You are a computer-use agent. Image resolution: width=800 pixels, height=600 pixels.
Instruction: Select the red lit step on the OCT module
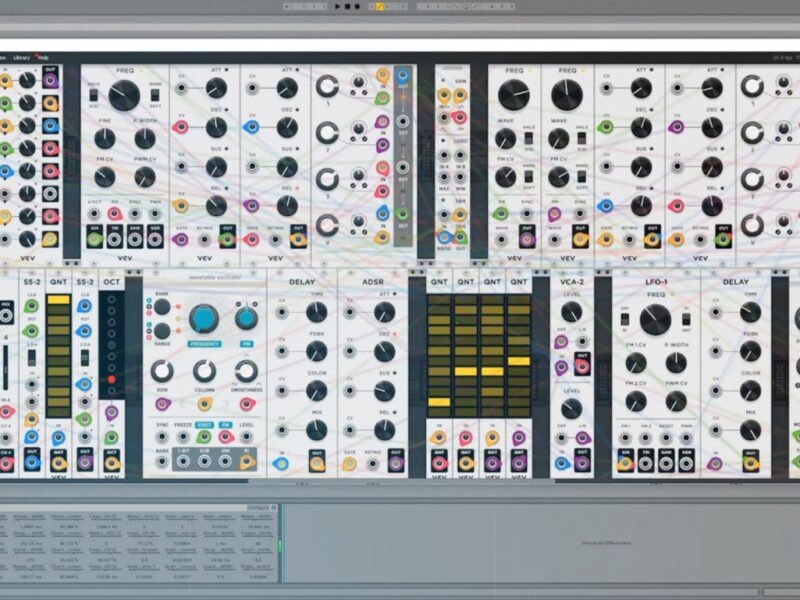(111, 381)
